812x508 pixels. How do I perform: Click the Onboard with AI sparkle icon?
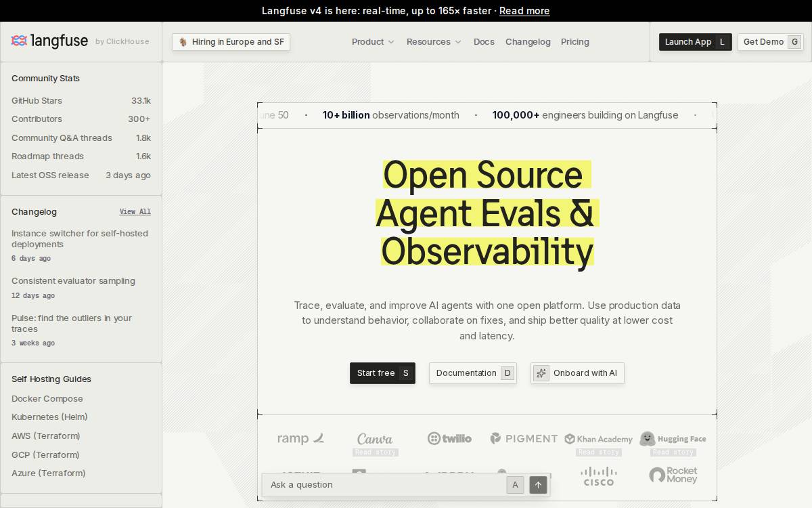click(x=541, y=373)
